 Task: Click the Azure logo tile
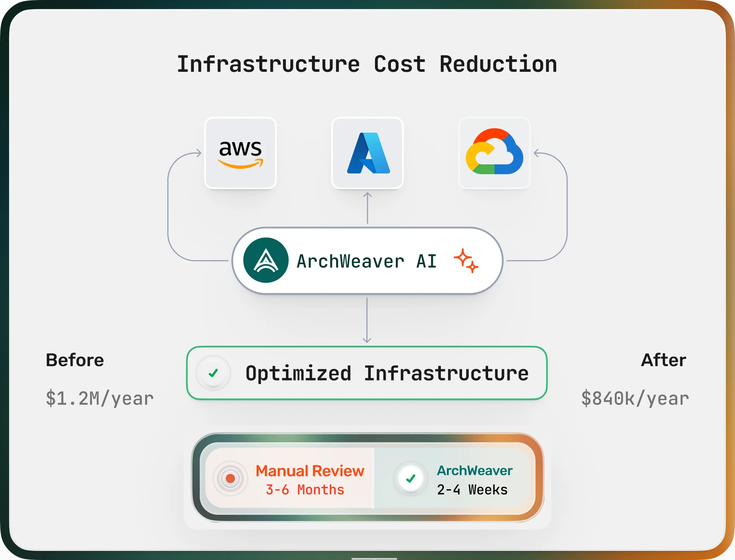(367, 153)
